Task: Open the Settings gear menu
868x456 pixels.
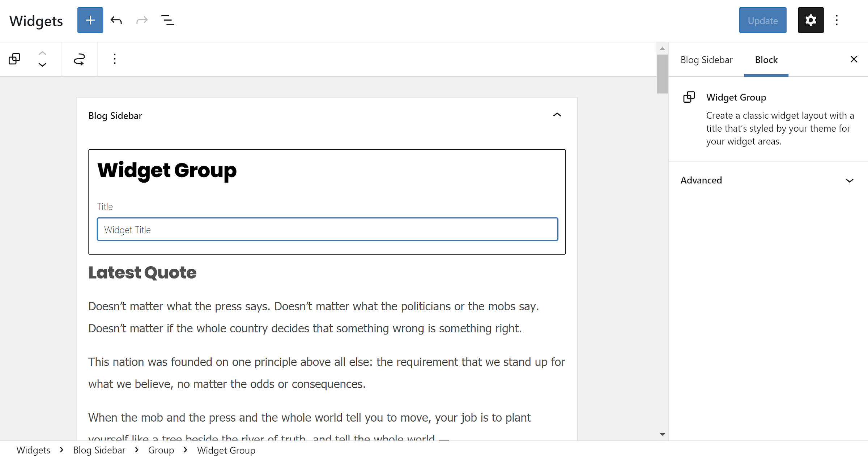Action: (810, 20)
